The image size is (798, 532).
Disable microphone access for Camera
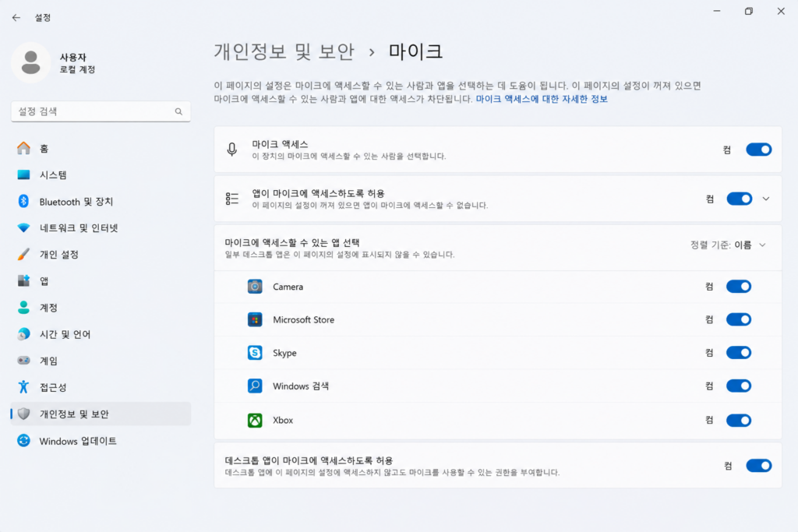click(739, 287)
